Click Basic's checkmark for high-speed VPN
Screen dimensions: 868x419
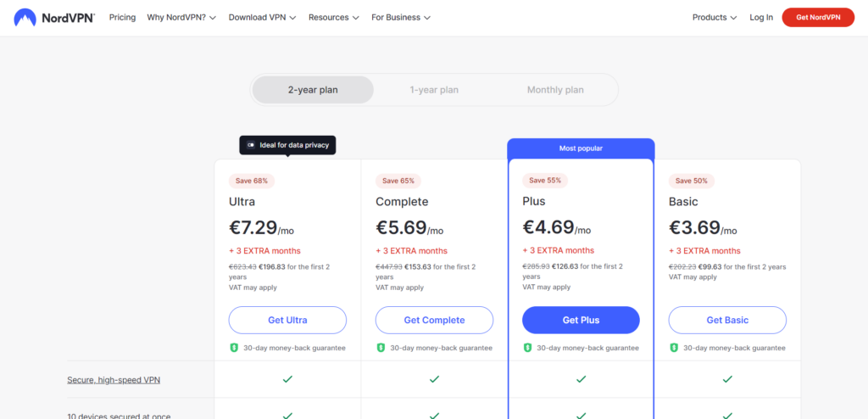[x=727, y=379]
